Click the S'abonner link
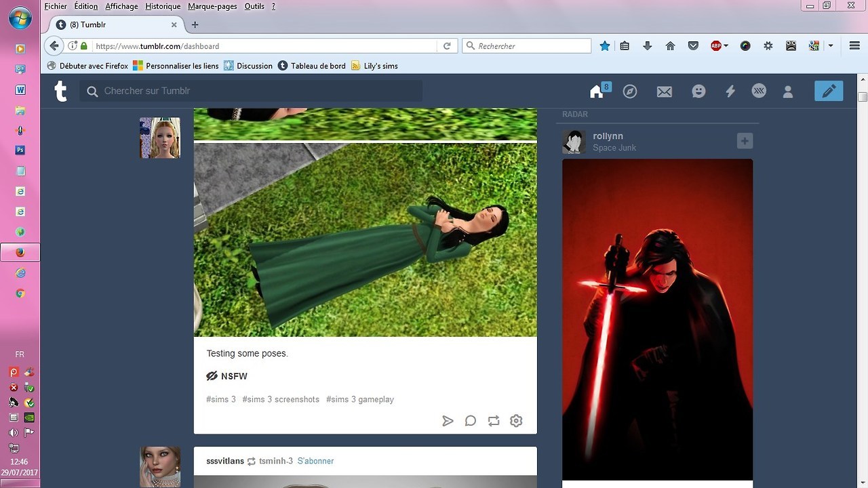This screenshot has height=488, width=868. 315,461
